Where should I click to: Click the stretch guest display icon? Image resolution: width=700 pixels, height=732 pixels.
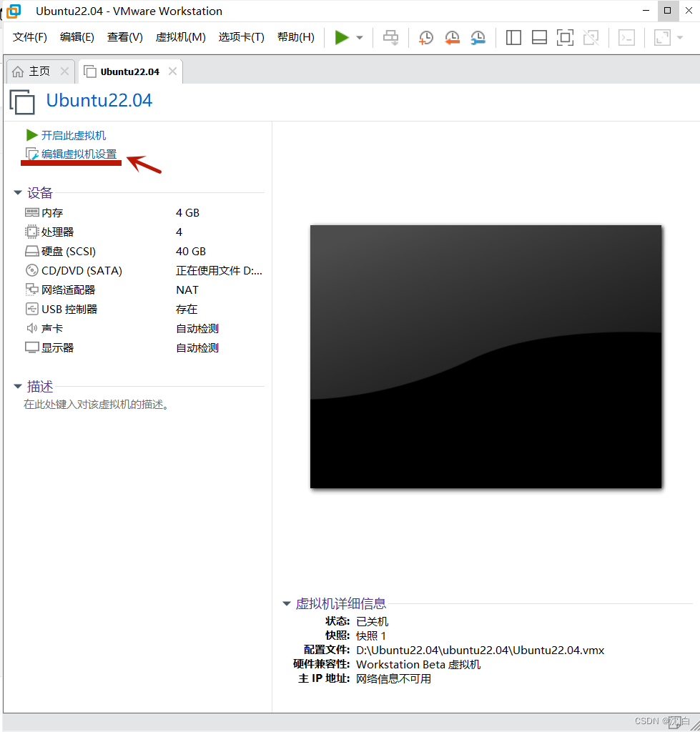click(662, 37)
